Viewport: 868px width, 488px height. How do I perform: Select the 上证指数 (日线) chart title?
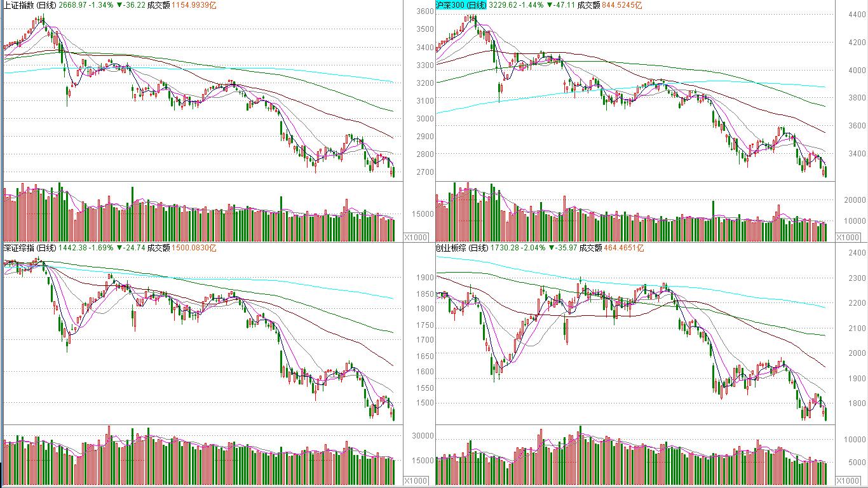(30, 5)
